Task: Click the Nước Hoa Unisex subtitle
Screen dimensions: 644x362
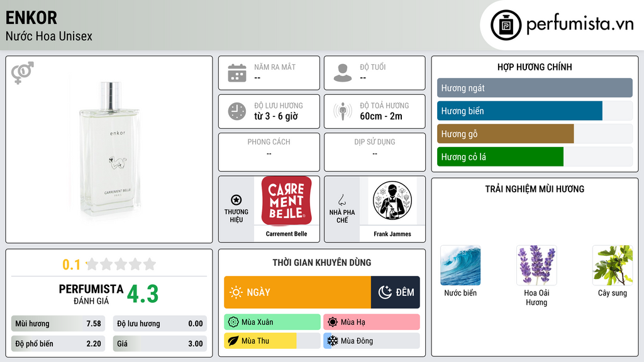Action: click(49, 36)
